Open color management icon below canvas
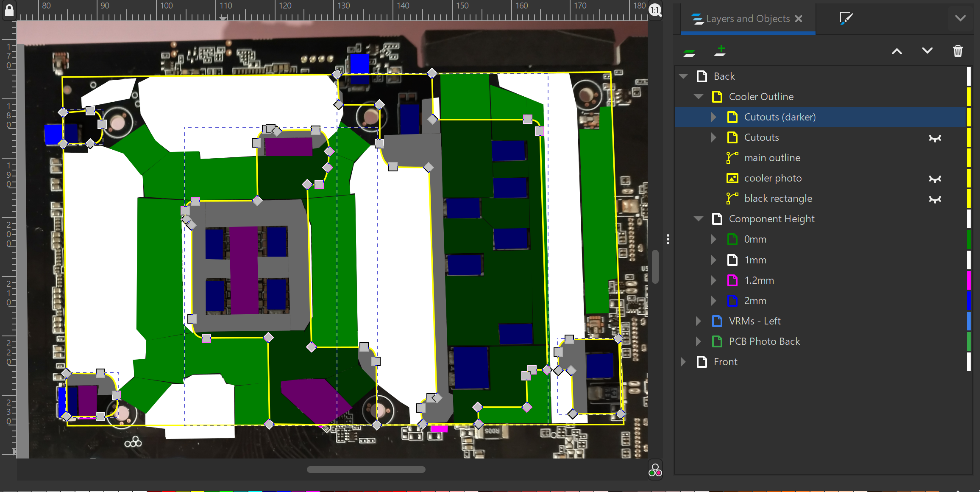 pyautogui.click(x=655, y=470)
